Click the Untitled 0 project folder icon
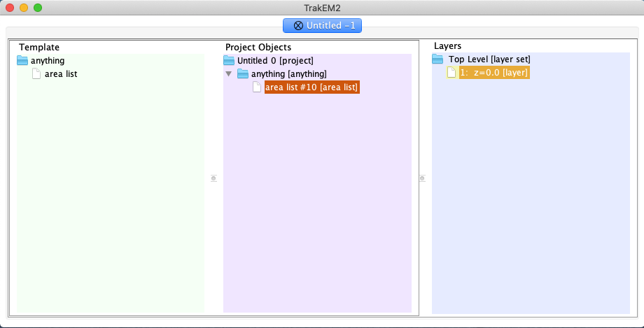This screenshot has width=644, height=328. coord(229,61)
